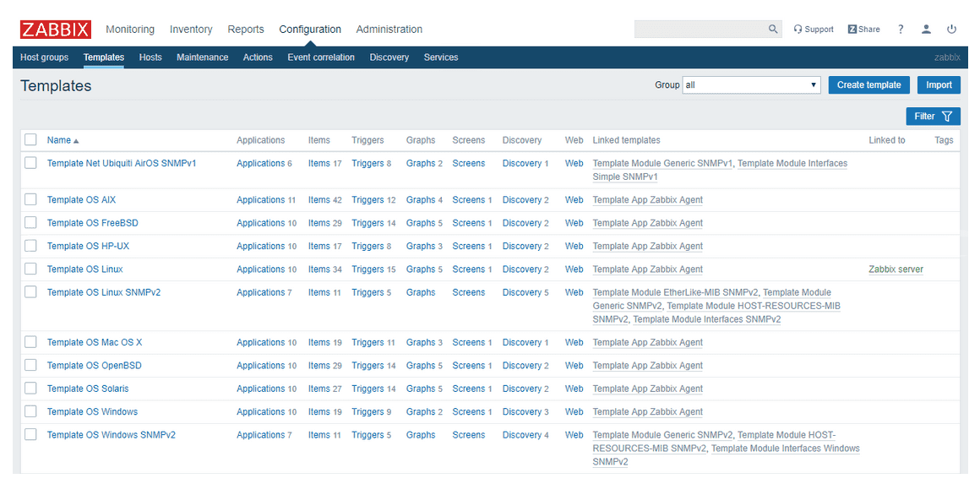Click the search magnifier icon
Screen dimensions: 980x484
773,30
